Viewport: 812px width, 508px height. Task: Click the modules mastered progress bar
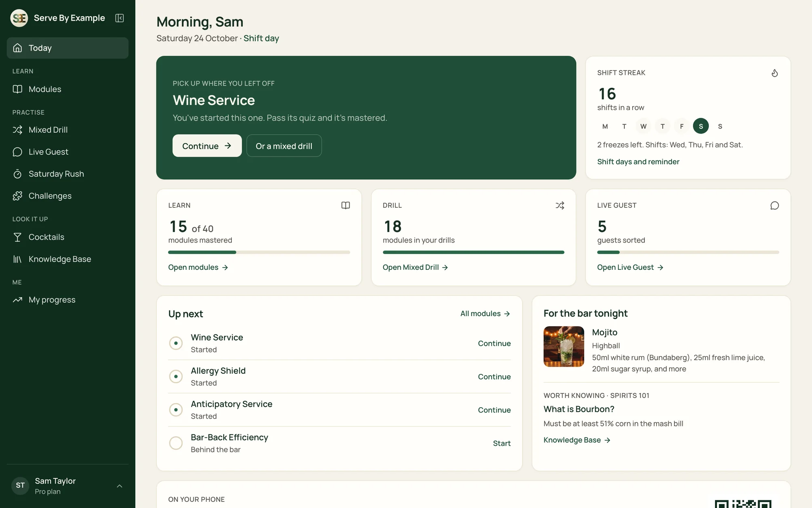(259, 252)
